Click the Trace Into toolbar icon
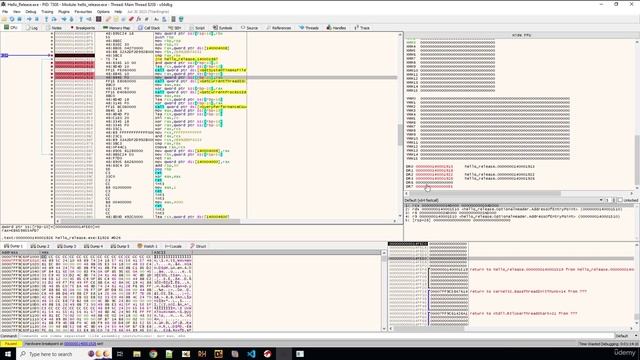The width and height of the screenshot is (640, 360). (64, 19)
